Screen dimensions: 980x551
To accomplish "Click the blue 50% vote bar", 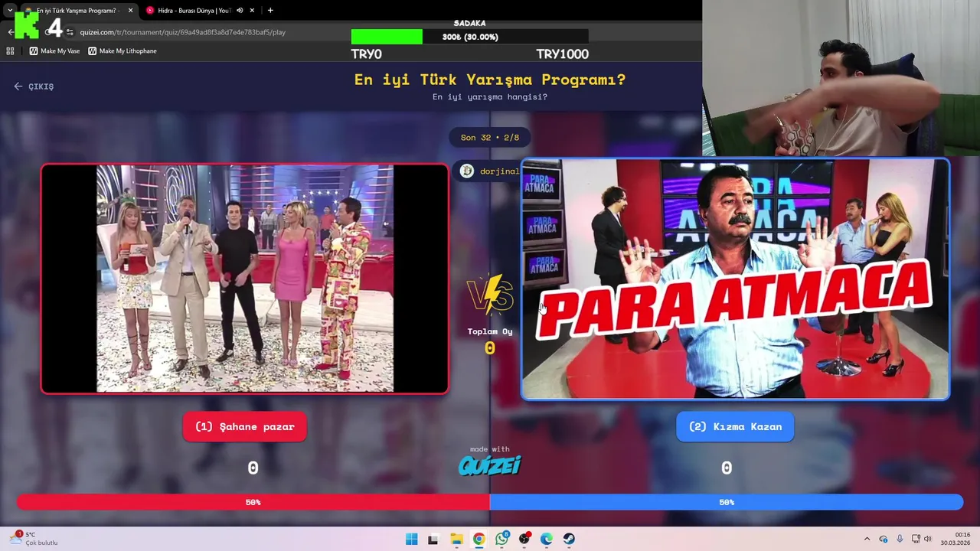I will coord(727,502).
